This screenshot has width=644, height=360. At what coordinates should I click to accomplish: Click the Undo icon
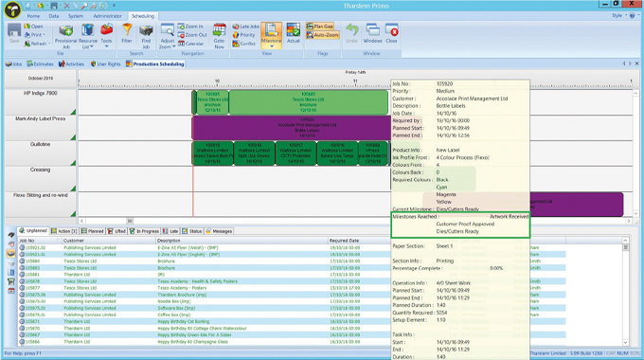(x=351, y=33)
